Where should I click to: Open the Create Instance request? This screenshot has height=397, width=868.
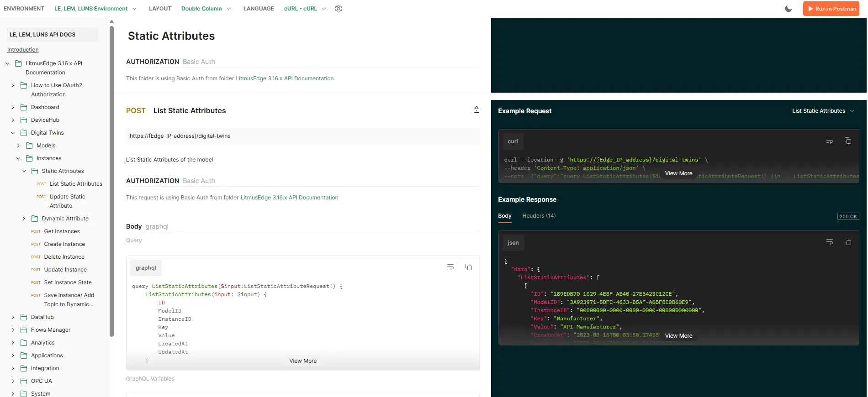click(x=64, y=244)
